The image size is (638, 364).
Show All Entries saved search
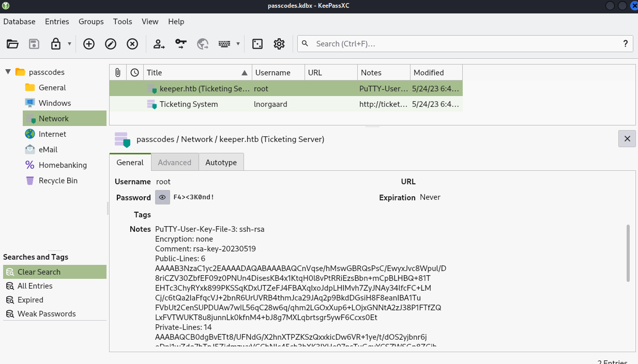tap(55, 286)
